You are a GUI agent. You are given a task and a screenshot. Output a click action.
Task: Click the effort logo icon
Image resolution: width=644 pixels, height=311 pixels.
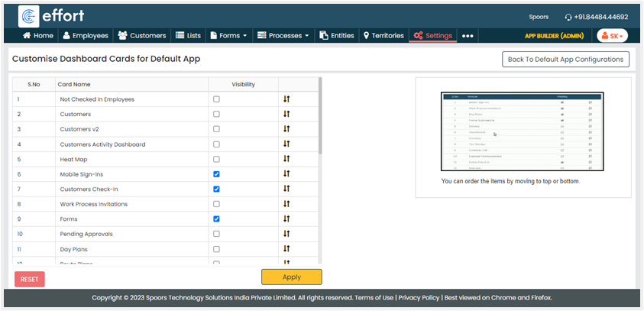[x=29, y=16]
